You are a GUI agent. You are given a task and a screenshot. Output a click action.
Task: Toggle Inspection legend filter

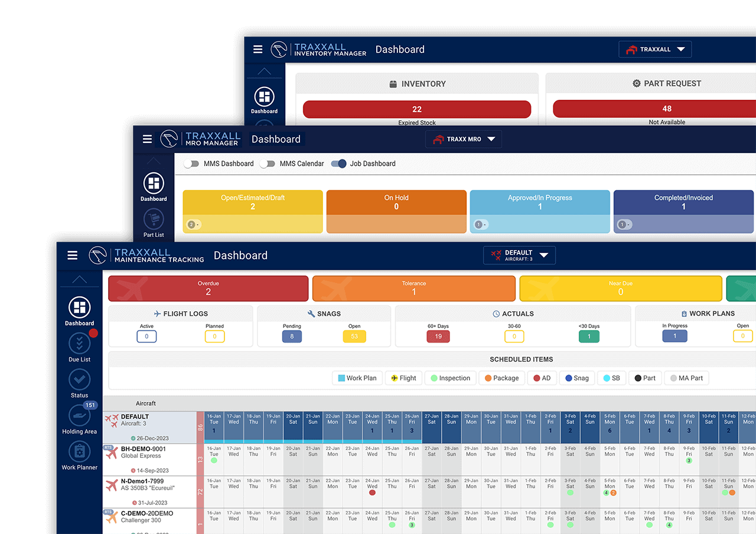(x=450, y=378)
